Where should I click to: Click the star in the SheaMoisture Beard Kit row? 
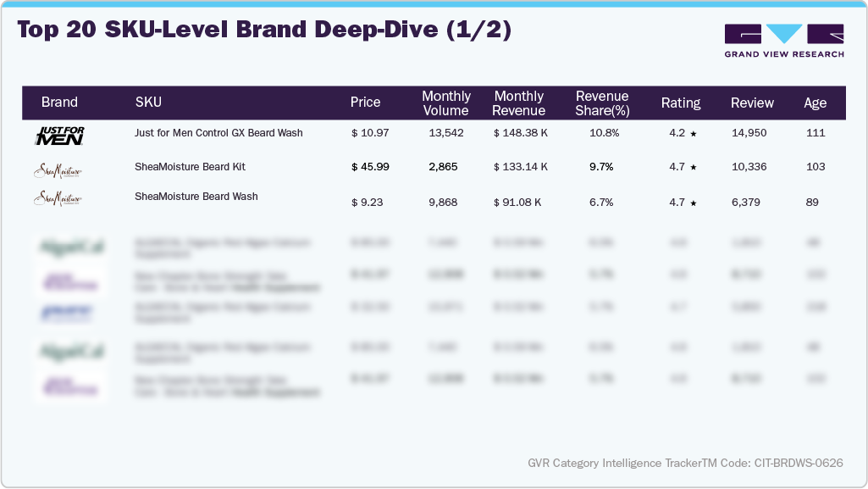[693, 167]
